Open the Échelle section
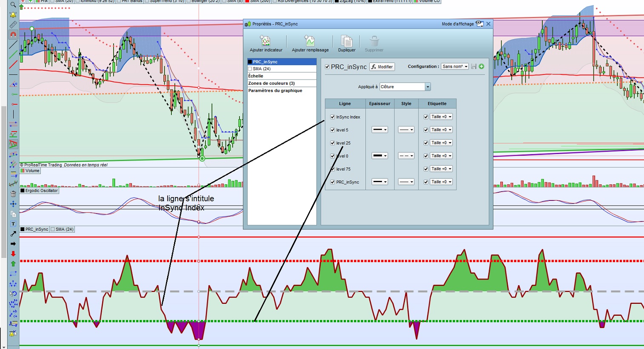 click(282, 76)
